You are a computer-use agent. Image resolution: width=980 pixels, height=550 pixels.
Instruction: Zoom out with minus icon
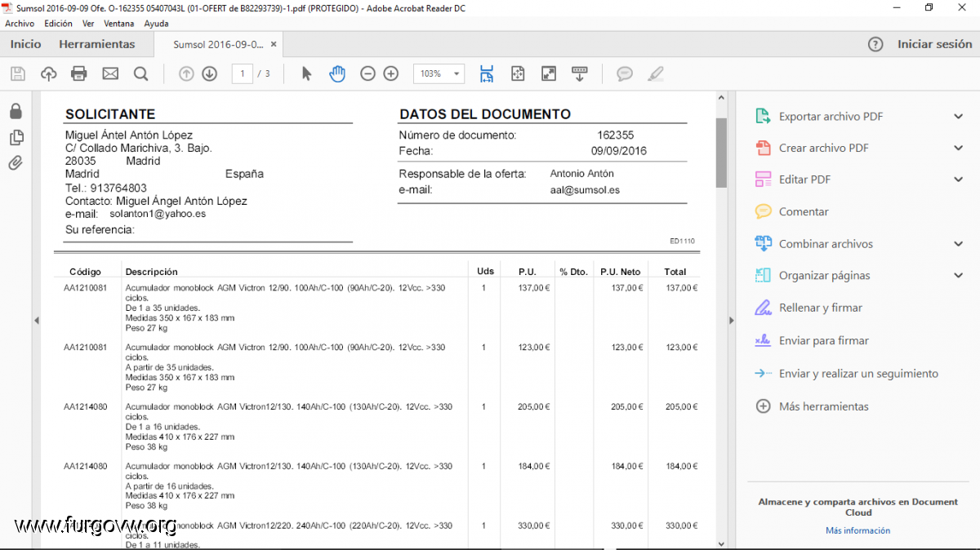[367, 74]
